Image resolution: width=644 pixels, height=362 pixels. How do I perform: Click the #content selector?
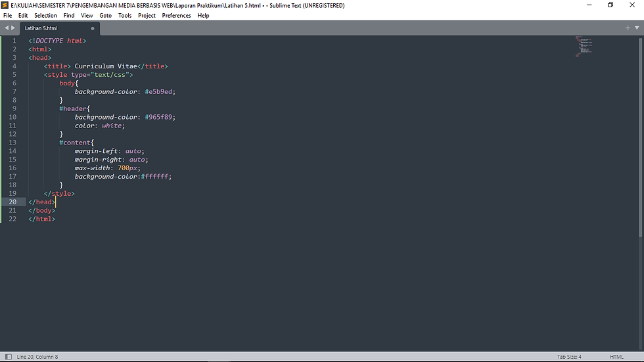pos(75,143)
